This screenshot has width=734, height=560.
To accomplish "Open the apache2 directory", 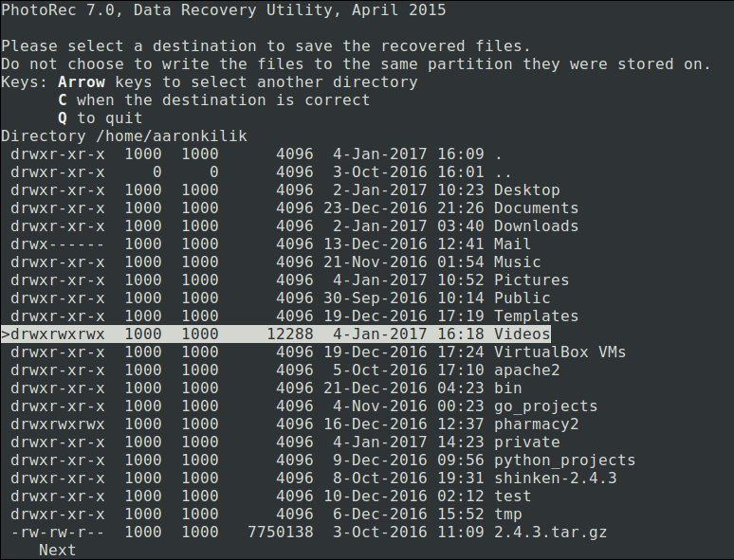I will pos(526,370).
